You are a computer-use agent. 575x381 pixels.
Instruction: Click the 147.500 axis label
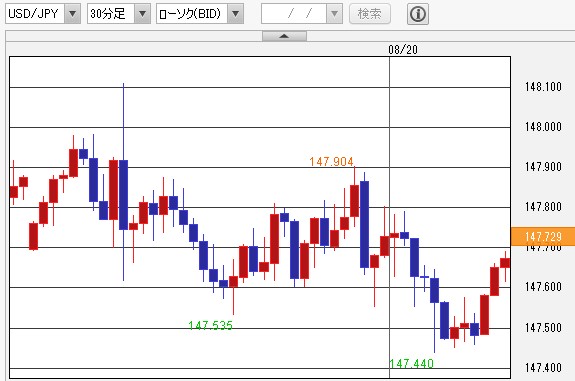543,327
